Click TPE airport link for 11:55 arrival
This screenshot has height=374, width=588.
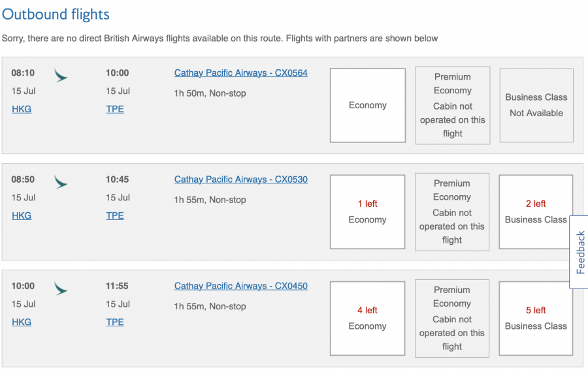(115, 322)
